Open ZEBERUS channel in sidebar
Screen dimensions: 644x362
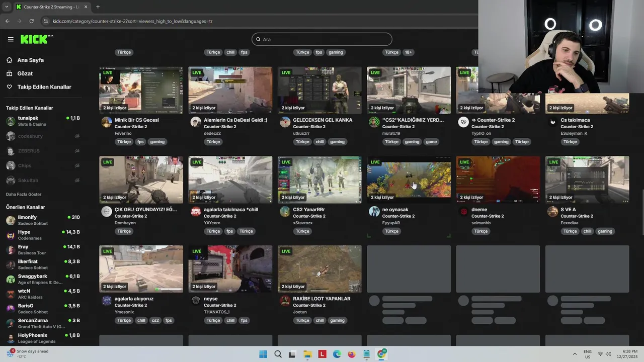click(x=43, y=151)
